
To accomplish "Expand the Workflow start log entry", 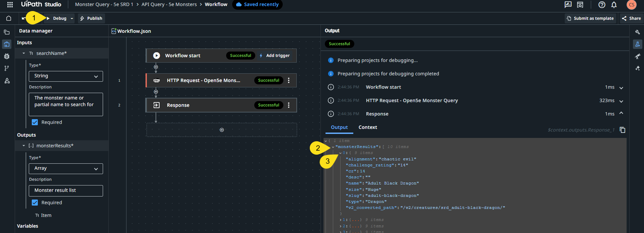I will [621, 88].
